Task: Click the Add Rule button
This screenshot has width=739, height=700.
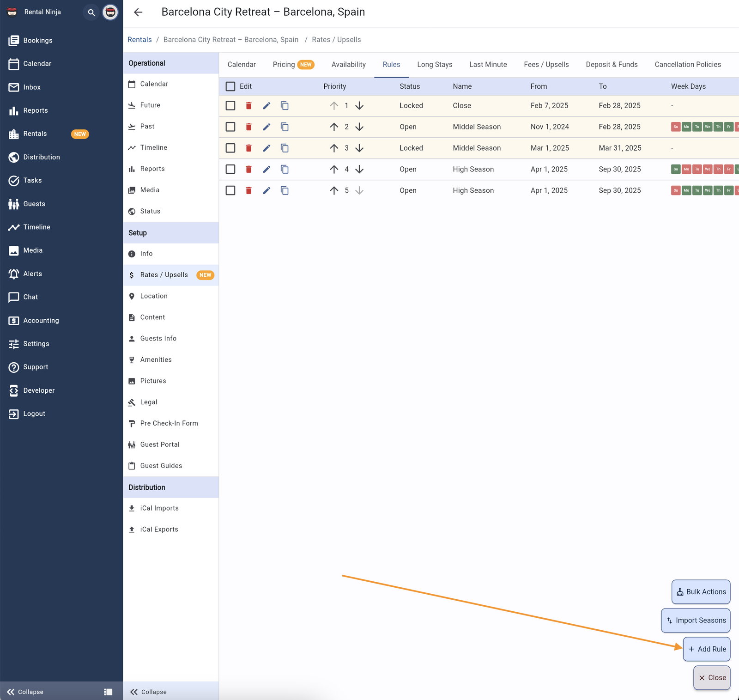Action: 707,649
